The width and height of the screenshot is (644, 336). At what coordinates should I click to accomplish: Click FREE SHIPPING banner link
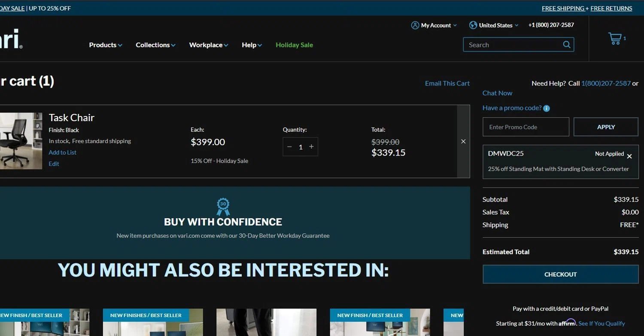tap(563, 8)
